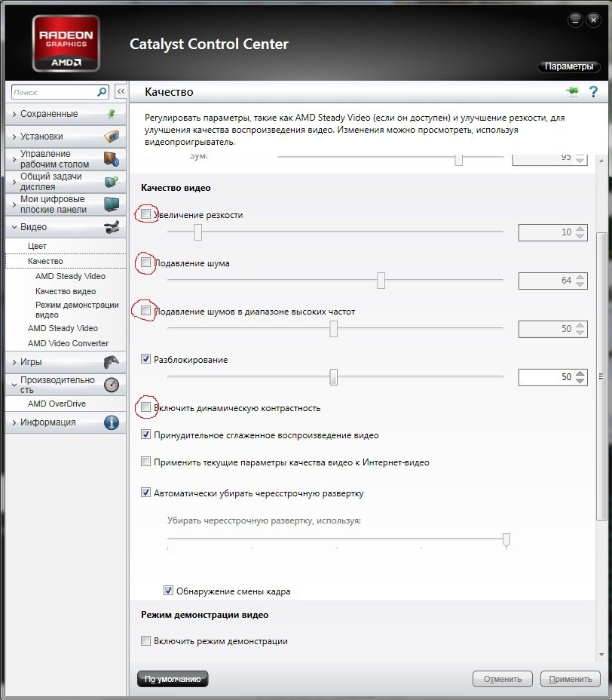This screenshot has width=612, height=700.
Task: Open AMD OverDrive item
Action: click(x=57, y=404)
